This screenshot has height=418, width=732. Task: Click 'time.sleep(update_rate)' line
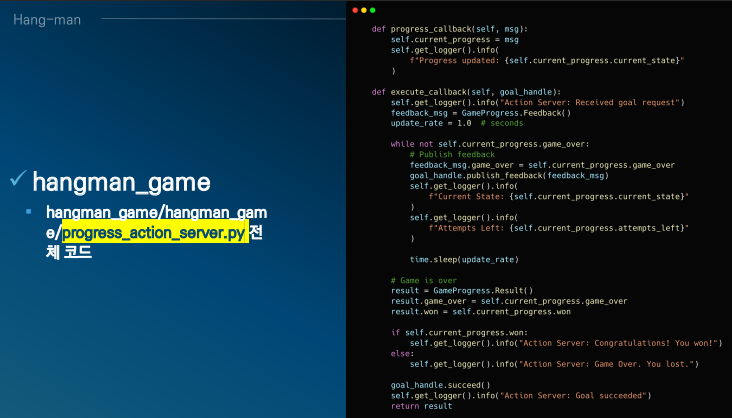click(464, 259)
